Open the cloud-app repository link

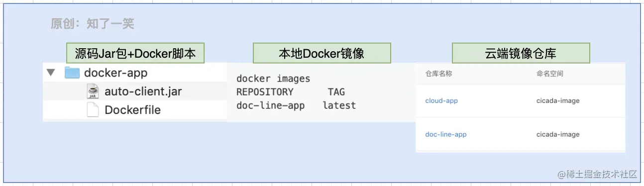[441, 101]
